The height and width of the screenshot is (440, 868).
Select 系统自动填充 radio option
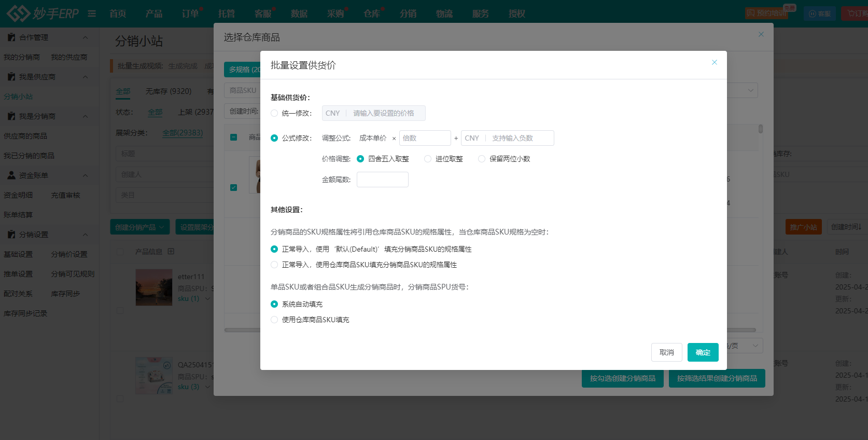click(x=274, y=304)
